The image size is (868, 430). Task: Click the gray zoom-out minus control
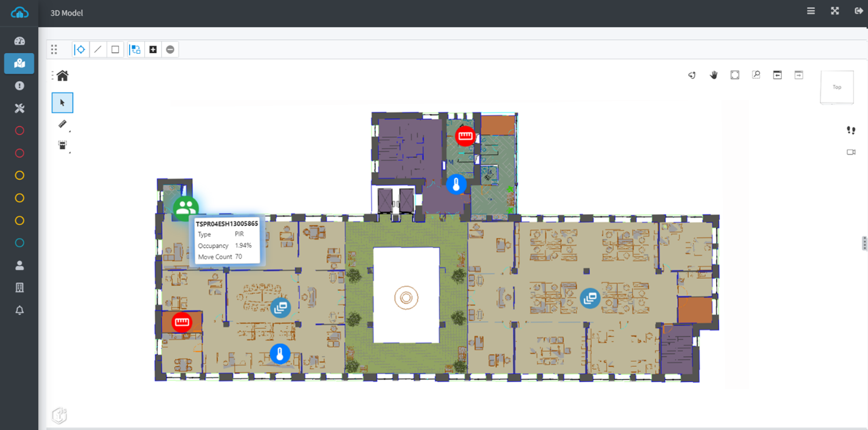tap(170, 49)
